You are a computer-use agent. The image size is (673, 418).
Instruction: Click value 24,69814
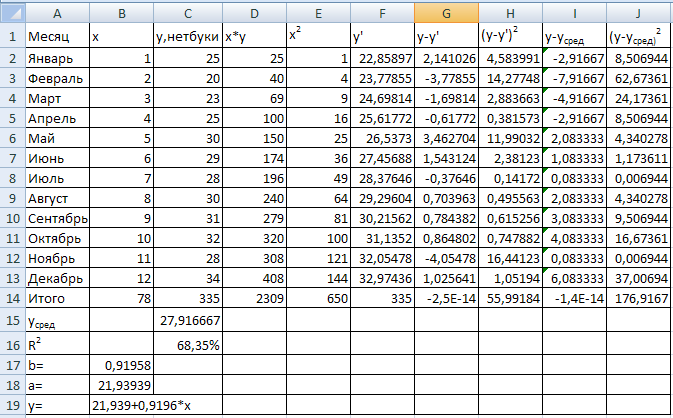pos(382,98)
